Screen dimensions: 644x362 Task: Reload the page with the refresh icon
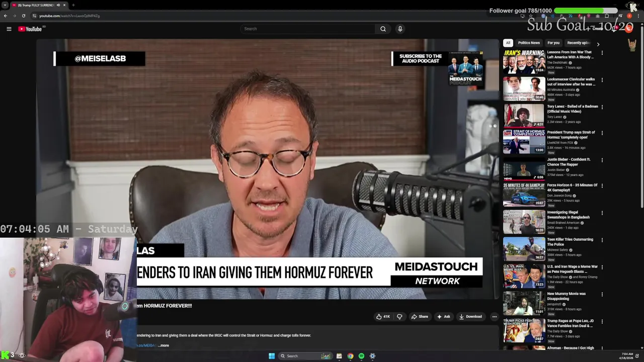pos(23,16)
